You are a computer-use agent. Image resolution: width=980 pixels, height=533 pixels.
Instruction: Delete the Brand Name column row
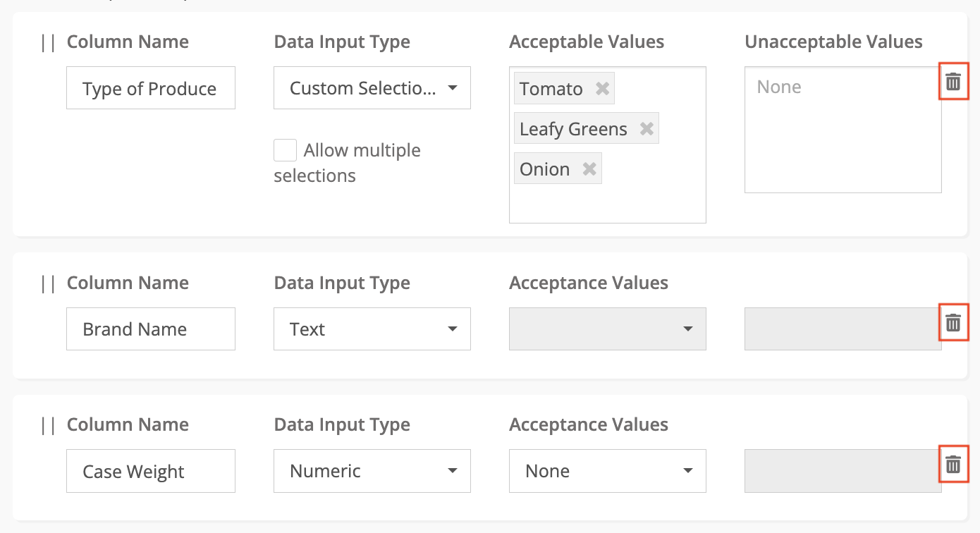[953, 323]
